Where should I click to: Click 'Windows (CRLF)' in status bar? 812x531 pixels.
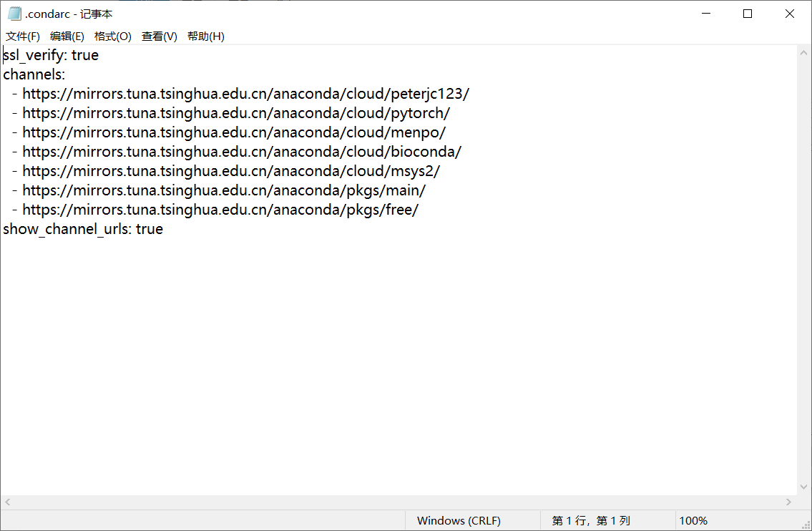[x=459, y=521]
